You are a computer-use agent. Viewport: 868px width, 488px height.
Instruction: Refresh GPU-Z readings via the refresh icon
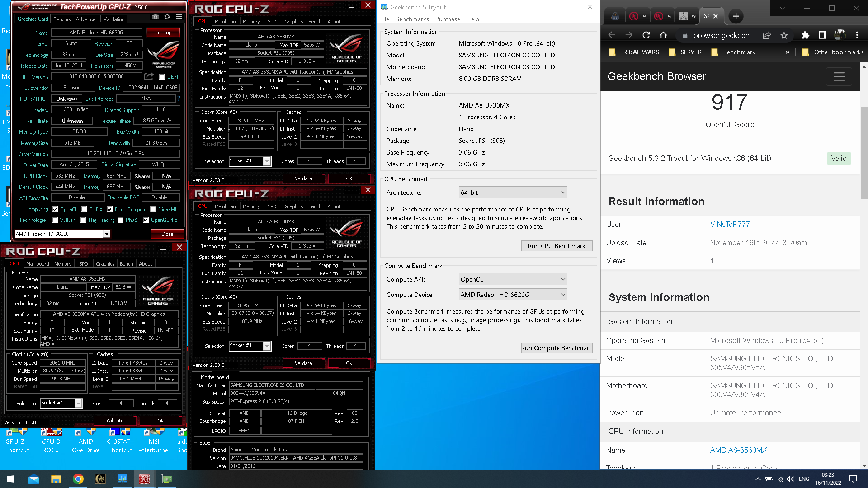click(167, 17)
